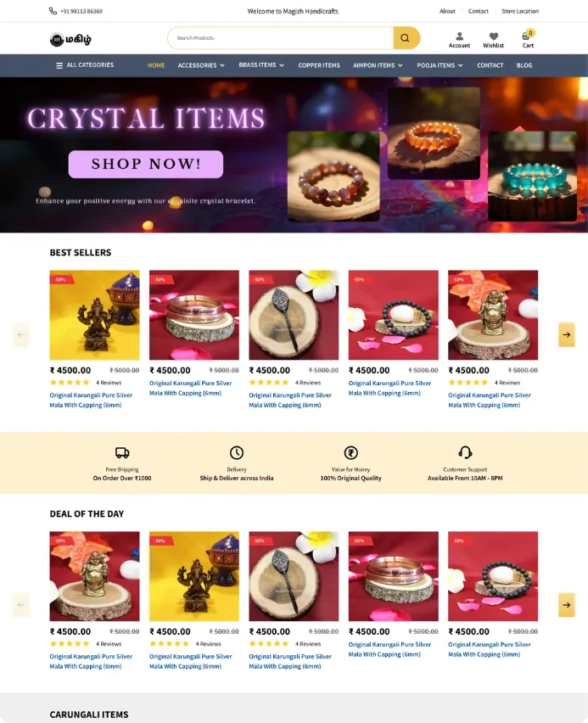588x723 pixels.
Task: Click the Best Sellers next arrow
Action: pos(566,334)
